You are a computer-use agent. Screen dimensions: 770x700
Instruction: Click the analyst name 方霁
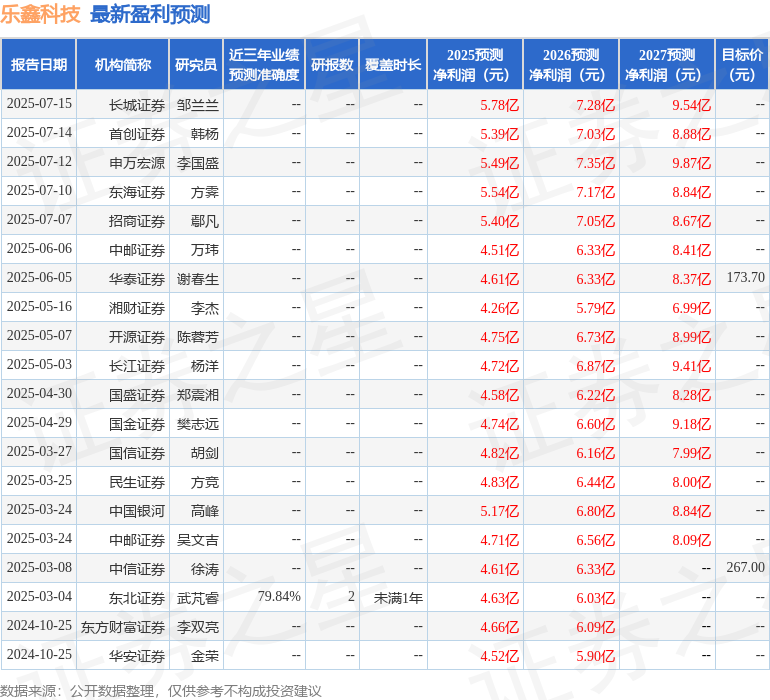[205, 192]
